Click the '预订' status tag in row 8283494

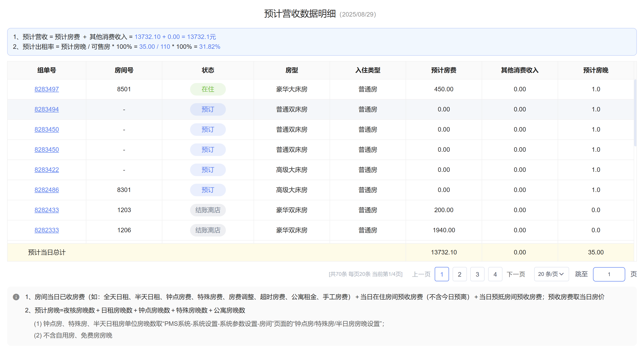coord(208,109)
